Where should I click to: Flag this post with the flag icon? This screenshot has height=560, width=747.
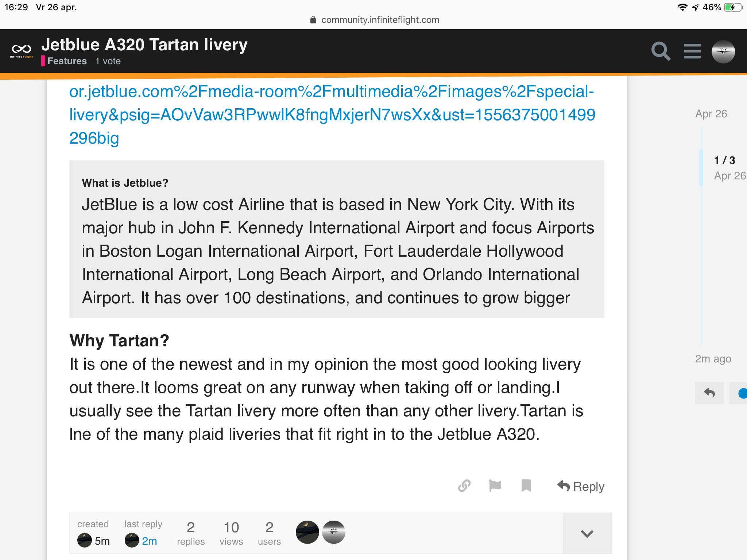[x=495, y=486]
